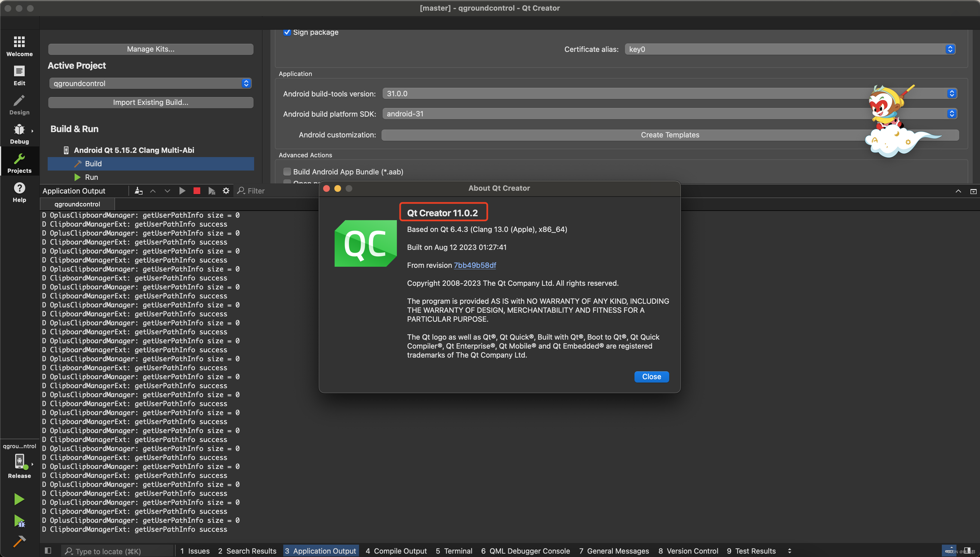Open the Certificate alias dropdown
The height and width of the screenshot is (557, 980).
[790, 49]
